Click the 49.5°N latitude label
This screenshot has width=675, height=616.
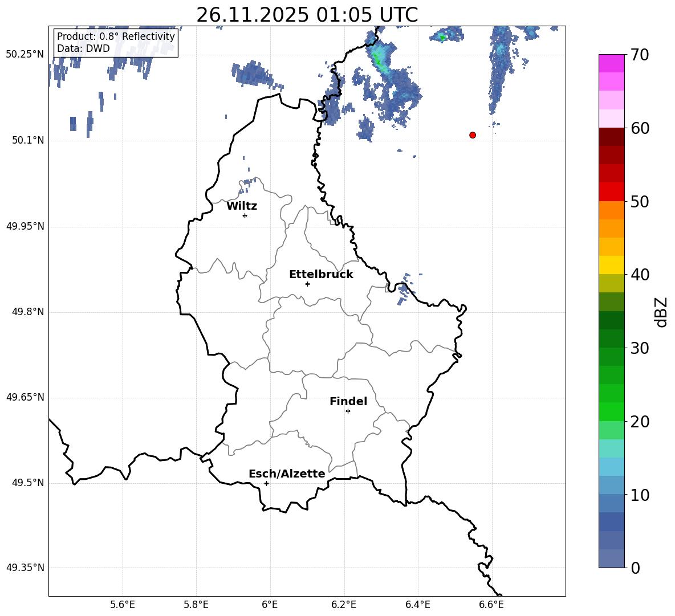[28, 483]
